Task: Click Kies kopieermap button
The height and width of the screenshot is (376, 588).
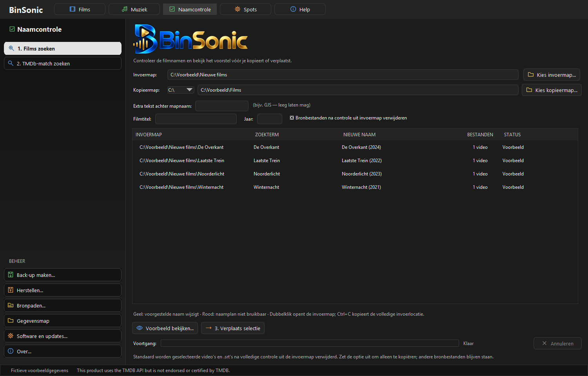Action: (552, 90)
